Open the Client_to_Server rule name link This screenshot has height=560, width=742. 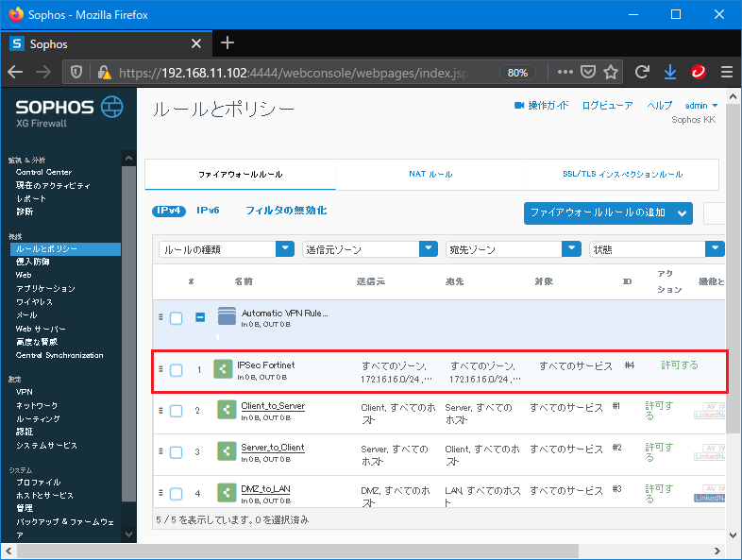tap(273, 406)
